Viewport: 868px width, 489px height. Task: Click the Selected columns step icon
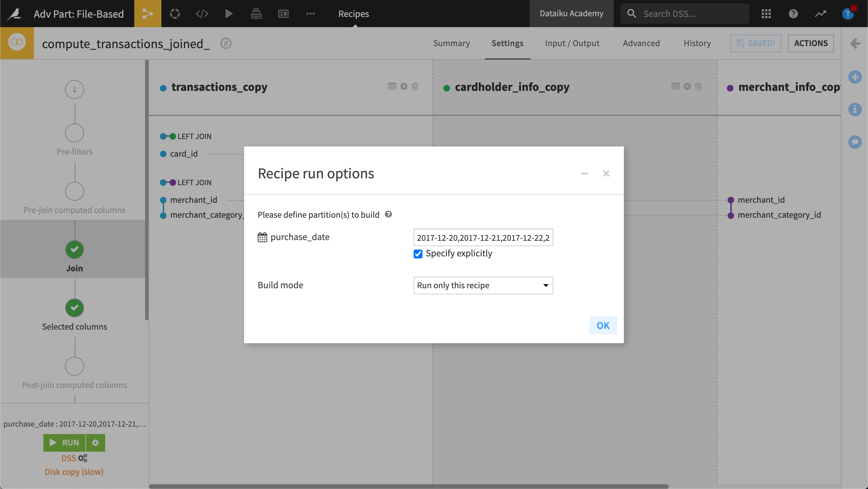pyautogui.click(x=74, y=308)
